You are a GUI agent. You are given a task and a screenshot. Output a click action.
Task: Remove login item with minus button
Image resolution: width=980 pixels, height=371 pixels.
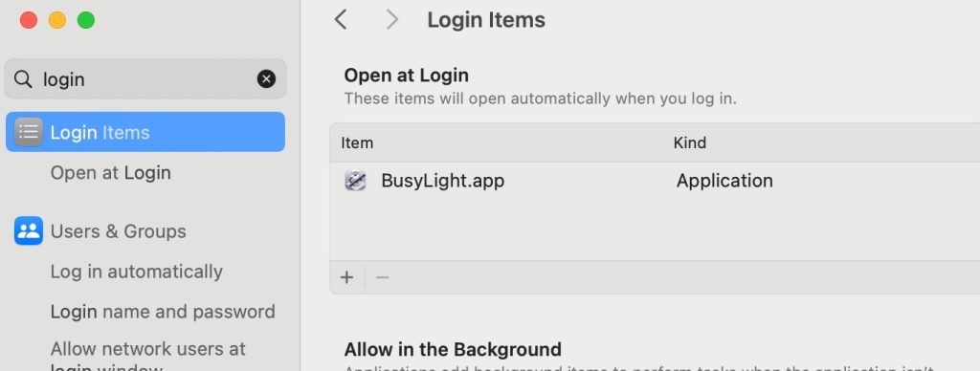tap(383, 277)
